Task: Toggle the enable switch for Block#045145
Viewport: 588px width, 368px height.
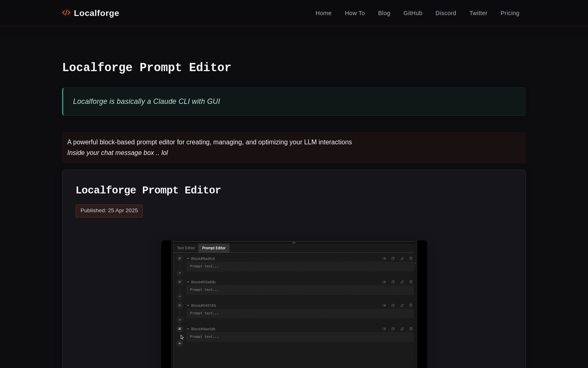Action: click(384, 305)
